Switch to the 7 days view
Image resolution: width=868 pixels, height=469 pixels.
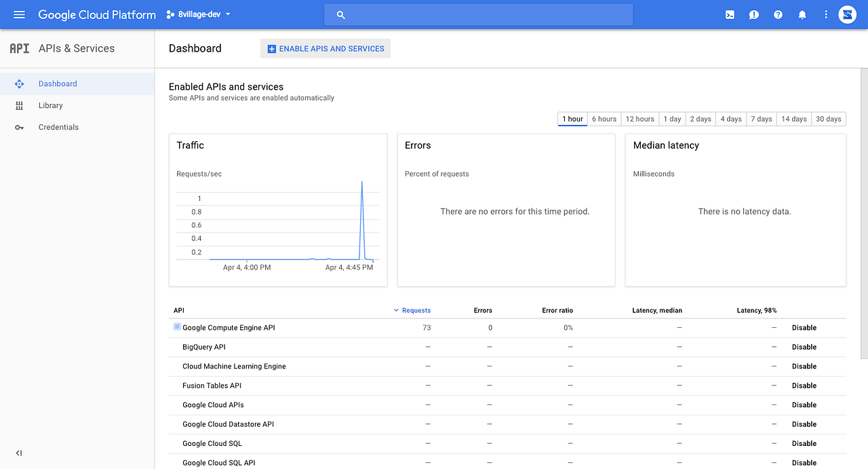761,119
